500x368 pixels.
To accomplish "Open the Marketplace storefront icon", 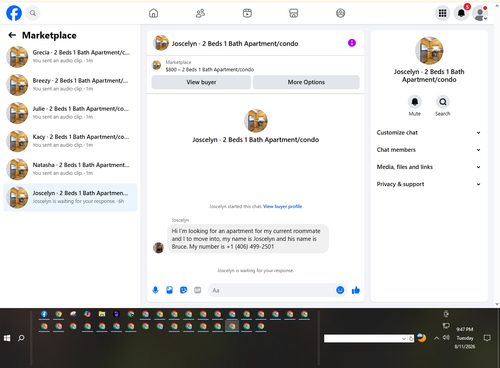I will click(294, 13).
